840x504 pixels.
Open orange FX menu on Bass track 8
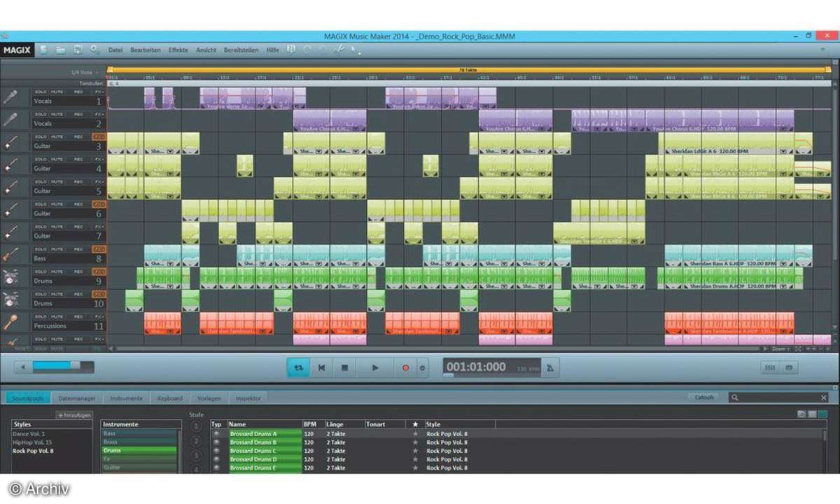point(99,249)
